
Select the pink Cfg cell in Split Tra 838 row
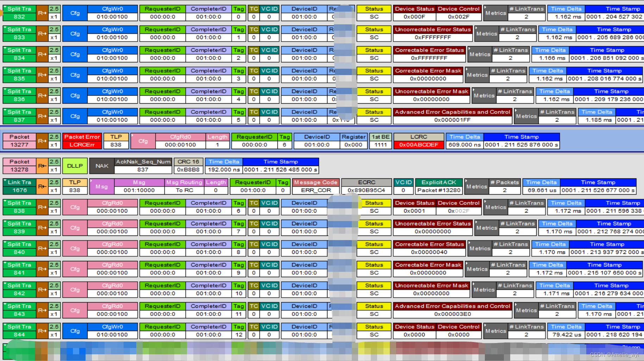[x=75, y=207]
